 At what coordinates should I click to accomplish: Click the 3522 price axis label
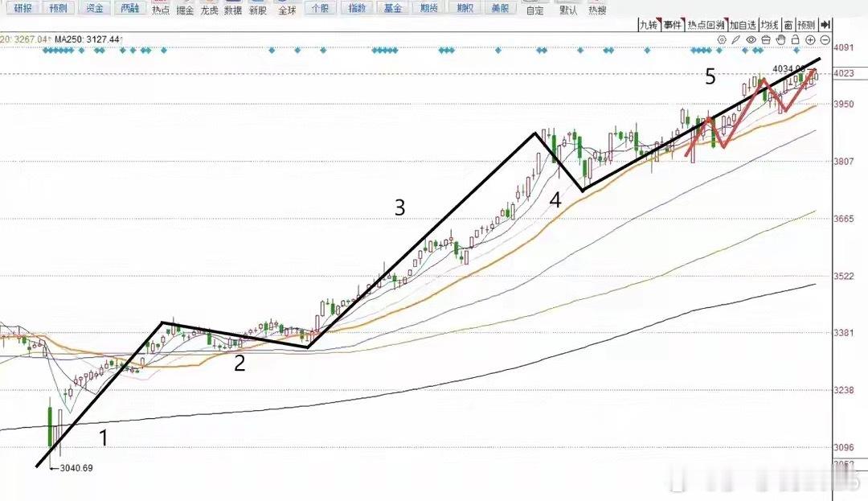point(844,277)
